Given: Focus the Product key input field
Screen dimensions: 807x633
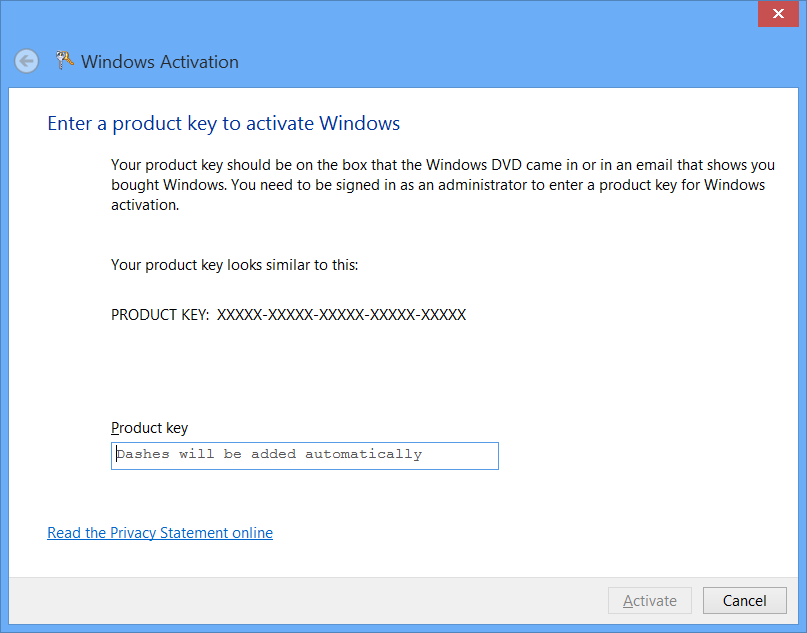Looking at the screenshot, I should tap(305, 456).
